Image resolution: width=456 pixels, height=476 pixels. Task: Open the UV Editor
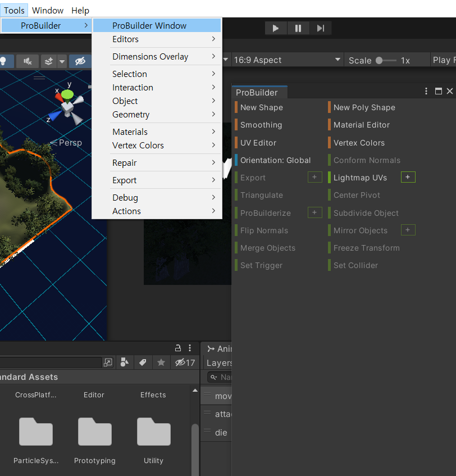pyautogui.click(x=258, y=143)
